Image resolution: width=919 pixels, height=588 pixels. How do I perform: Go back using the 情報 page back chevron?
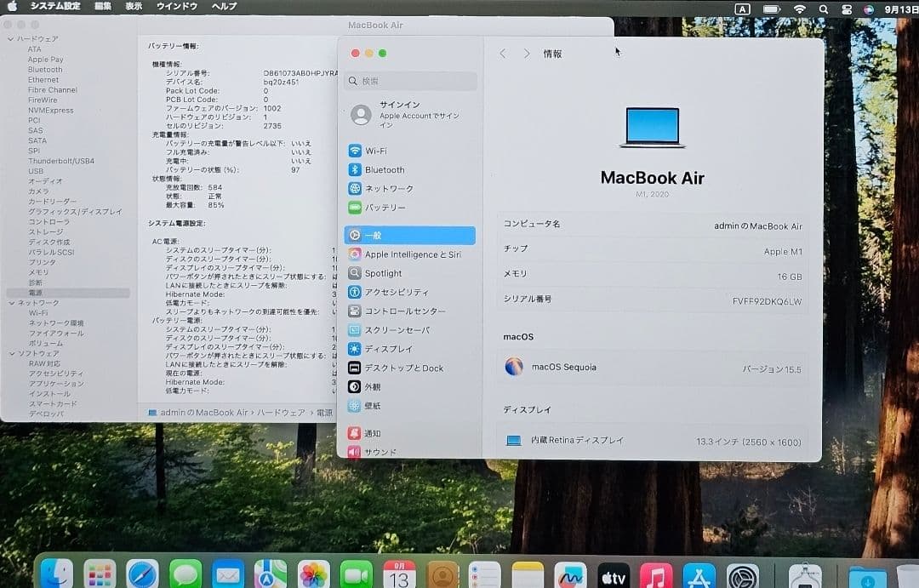504,54
